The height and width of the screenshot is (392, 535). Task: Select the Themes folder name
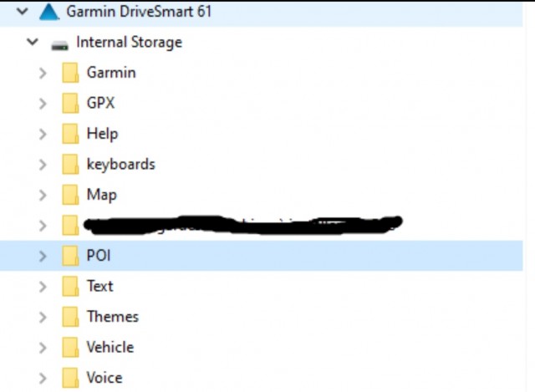(113, 317)
